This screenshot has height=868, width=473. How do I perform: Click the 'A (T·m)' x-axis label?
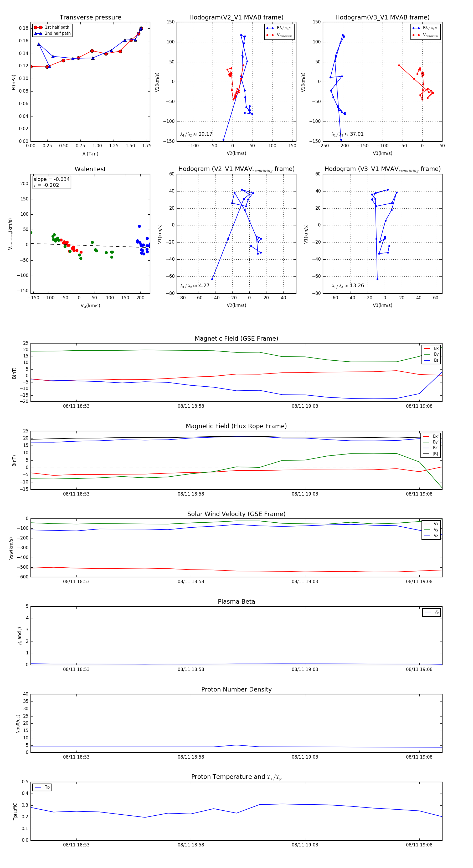pos(90,154)
